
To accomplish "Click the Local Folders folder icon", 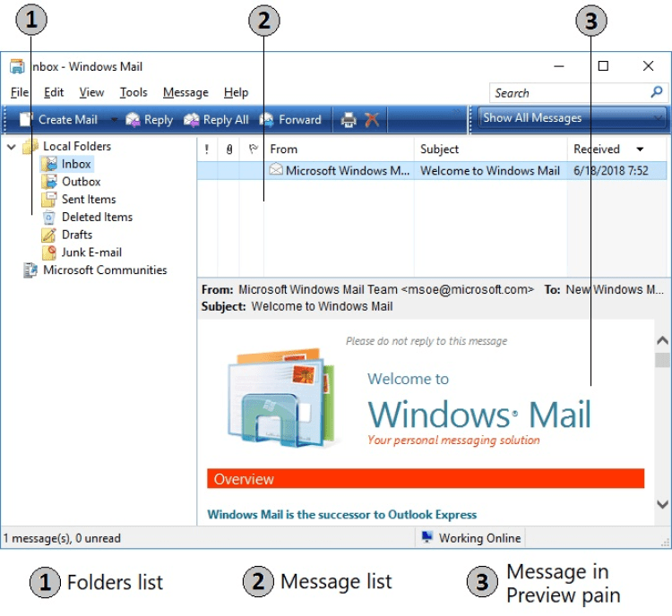I will 30,146.
